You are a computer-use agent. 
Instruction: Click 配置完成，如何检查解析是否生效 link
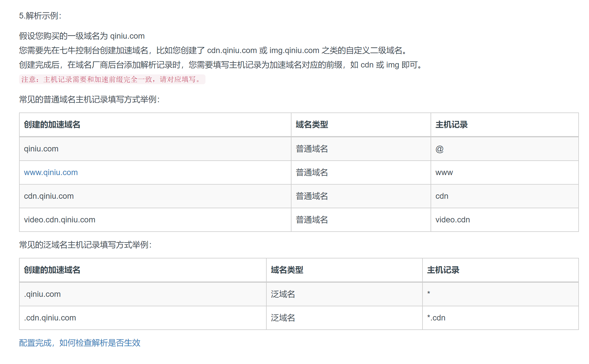click(x=80, y=343)
